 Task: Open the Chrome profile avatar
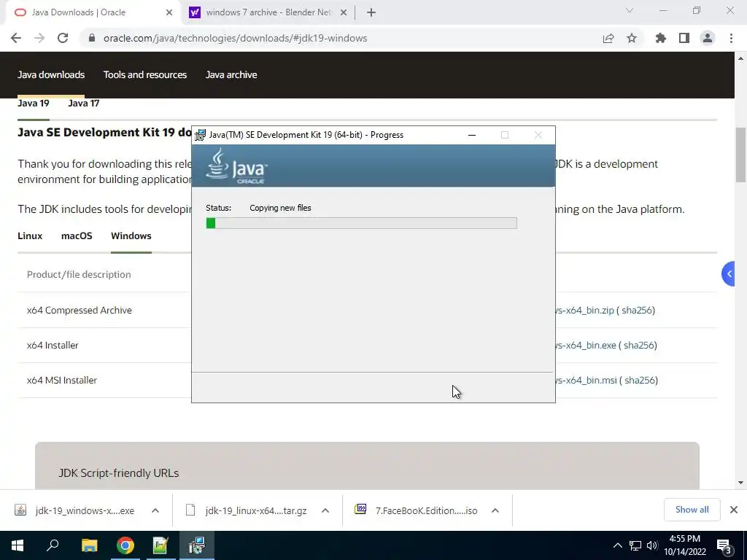708,38
